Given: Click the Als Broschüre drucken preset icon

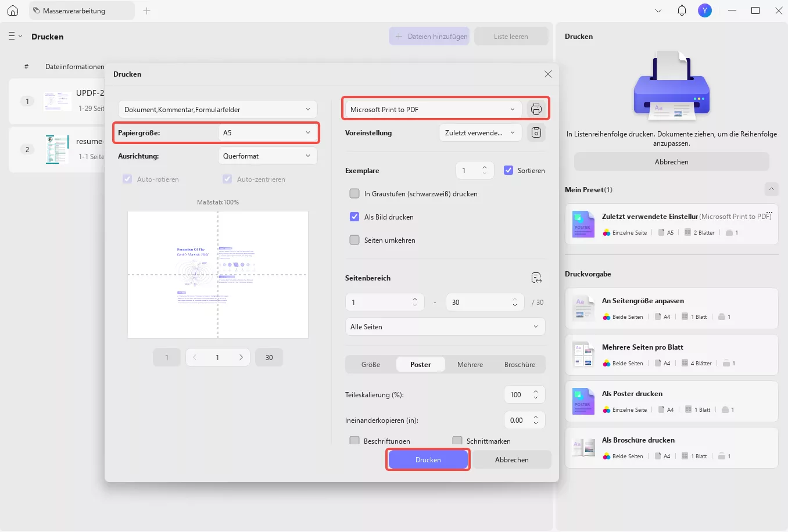Looking at the screenshot, I should (x=583, y=448).
